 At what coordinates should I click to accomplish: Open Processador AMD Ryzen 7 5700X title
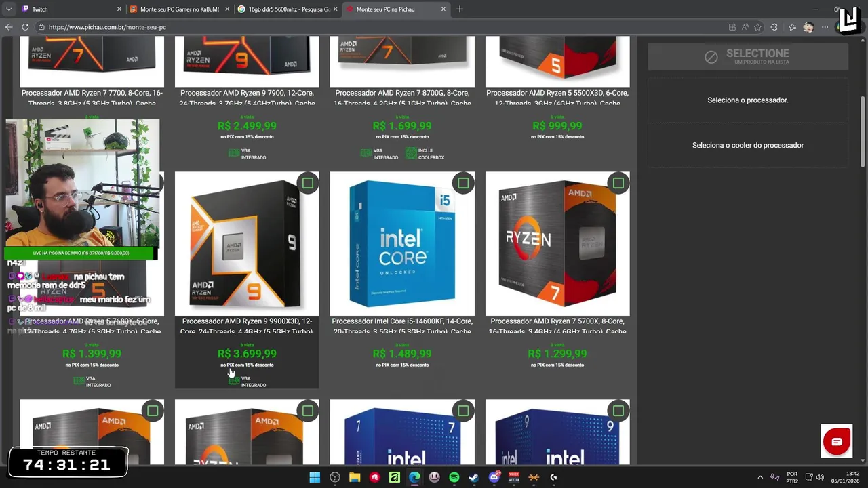557,326
